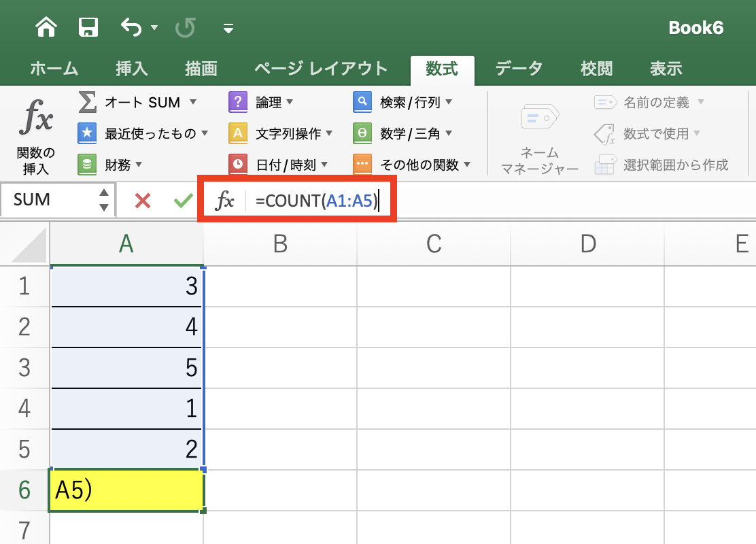
Task: Open the 表示 tab
Action: [666, 69]
